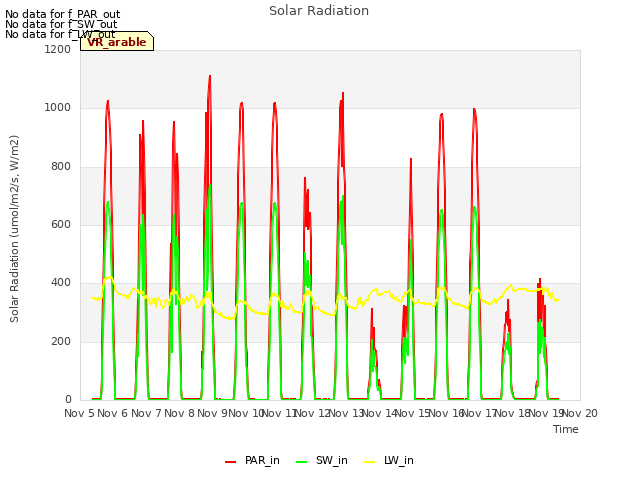Click the Nov 5 x-axis tick label
This screenshot has height=480, width=640.
click(x=79, y=413)
